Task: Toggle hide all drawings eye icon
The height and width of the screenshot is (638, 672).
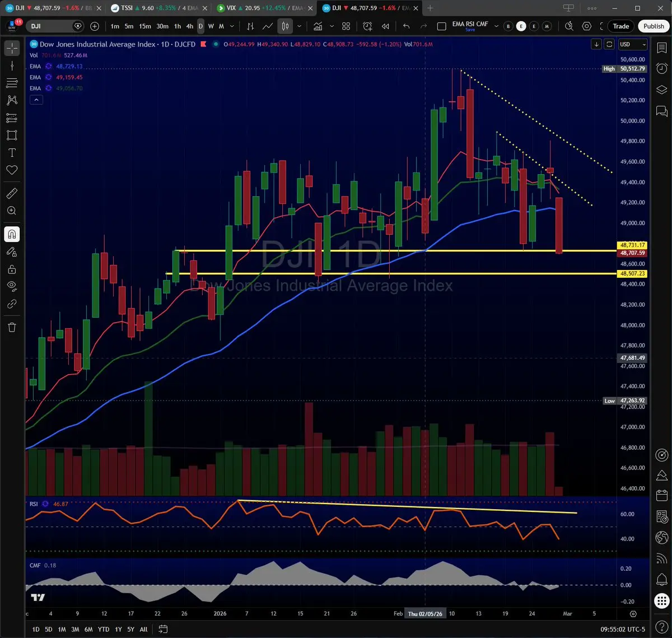Action: pos(12,286)
